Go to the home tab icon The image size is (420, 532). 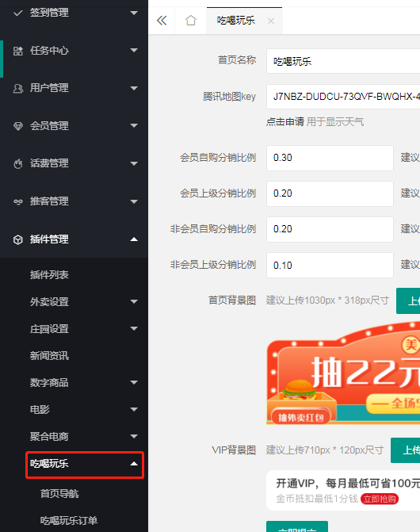(191, 21)
